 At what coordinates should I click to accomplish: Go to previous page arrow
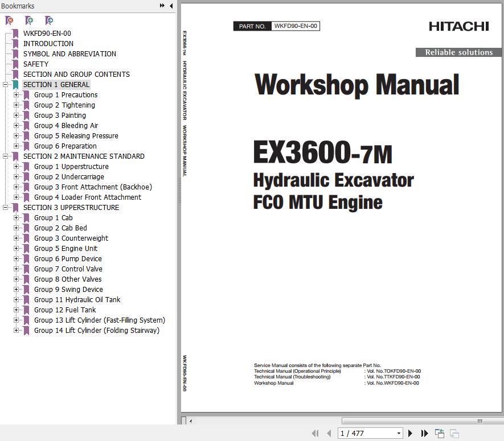coord(329,433)
